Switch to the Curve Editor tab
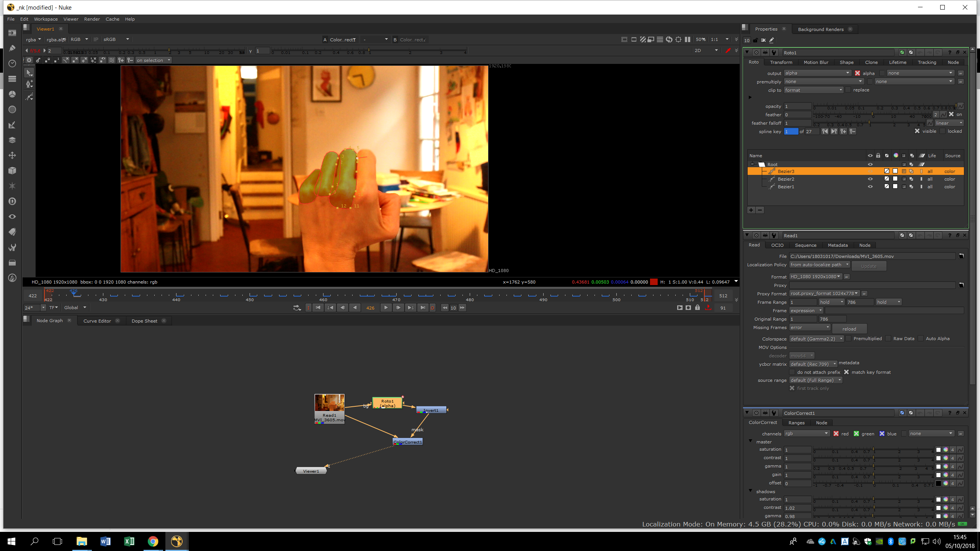Viewport: 980px width, 551px height. [x=97, y=321]
